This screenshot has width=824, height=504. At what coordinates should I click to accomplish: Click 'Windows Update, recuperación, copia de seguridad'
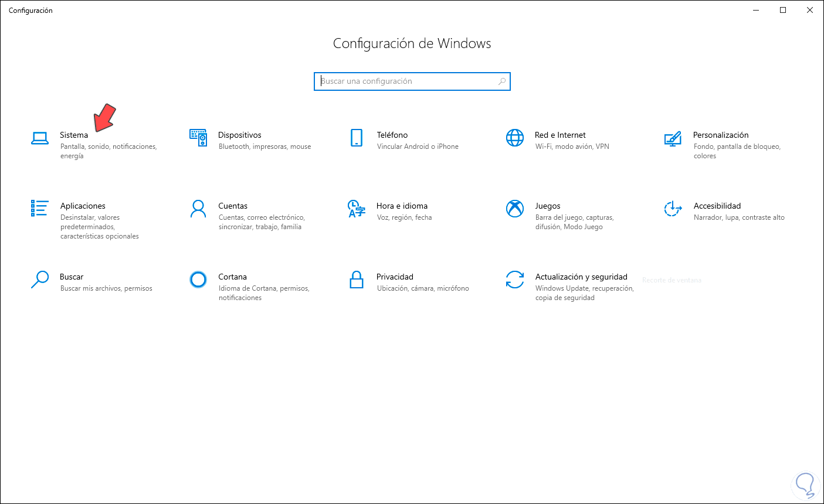(x=584, y=293)
